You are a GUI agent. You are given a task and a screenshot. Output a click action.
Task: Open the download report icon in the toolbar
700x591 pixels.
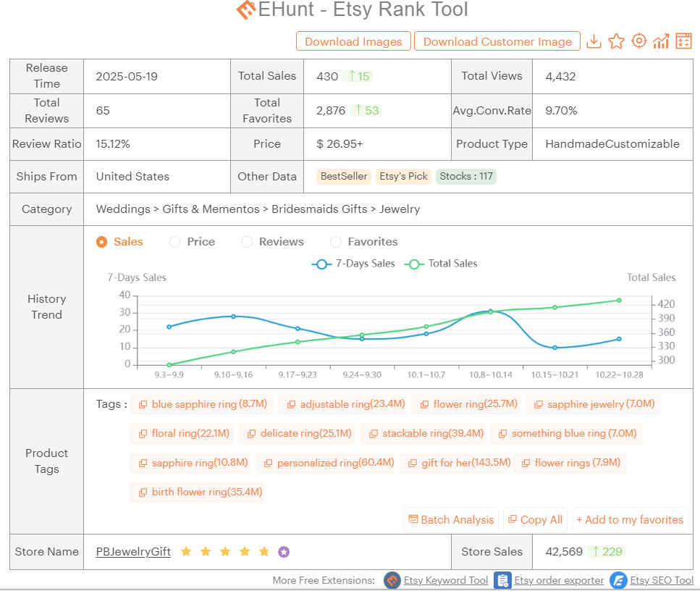(x=594, y=41)
